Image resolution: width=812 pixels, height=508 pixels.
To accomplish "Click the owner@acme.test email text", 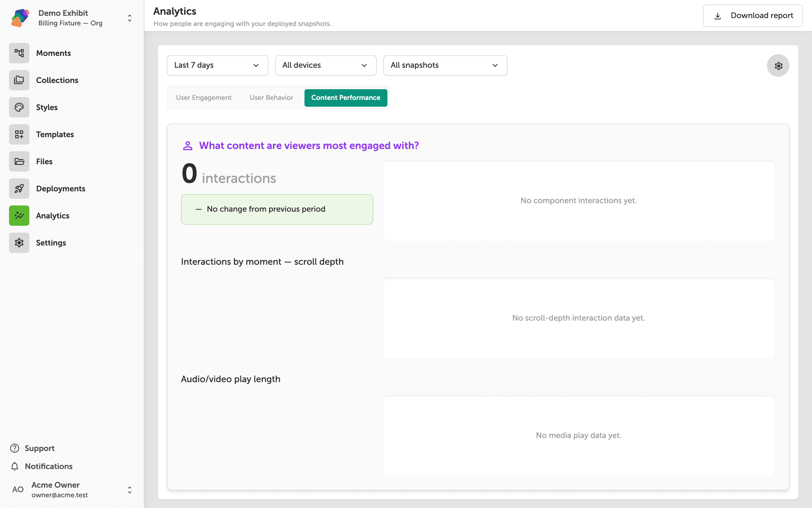I will point(60,495).
